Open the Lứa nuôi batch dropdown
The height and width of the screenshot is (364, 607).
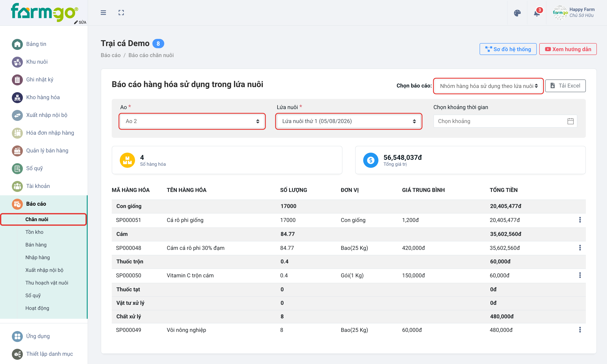[x=349, y=121]
